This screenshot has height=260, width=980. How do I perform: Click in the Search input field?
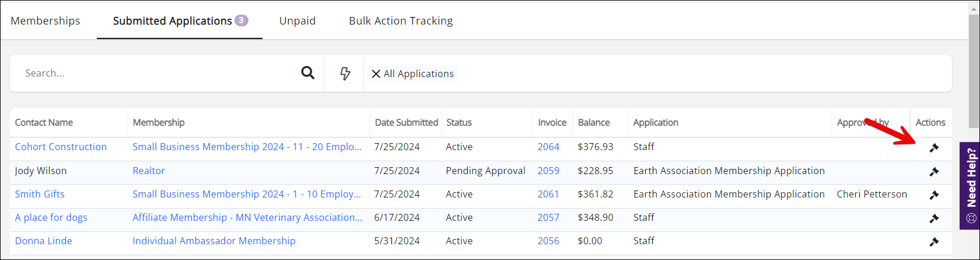[157, 73]
